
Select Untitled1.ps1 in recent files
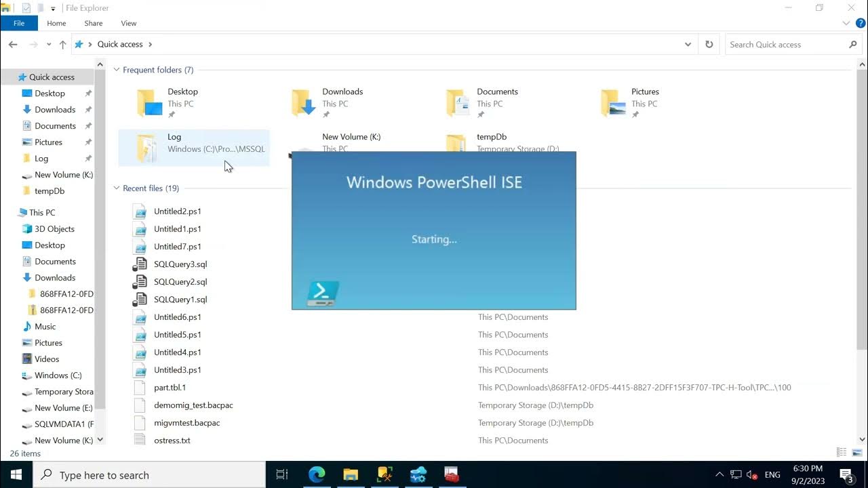(x=177, y=229)
